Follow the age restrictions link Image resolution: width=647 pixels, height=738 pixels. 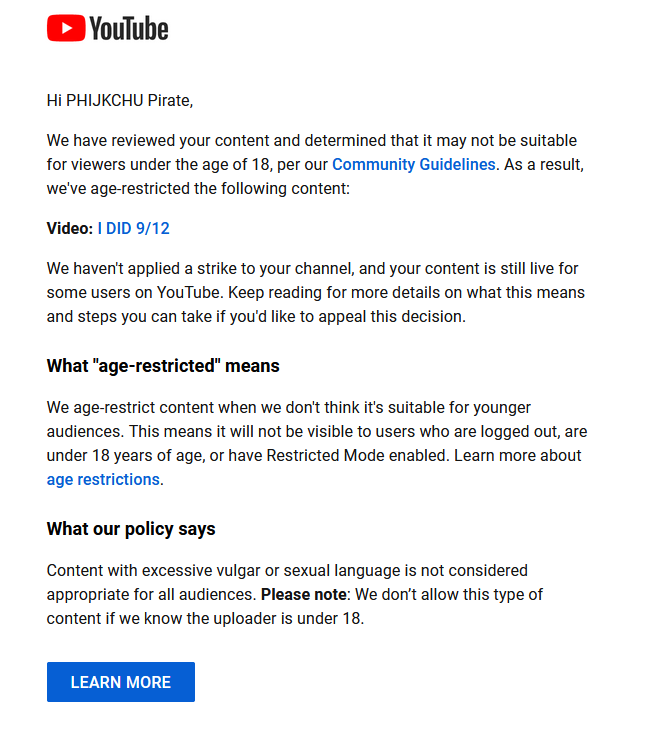click(x=103, y=479)
